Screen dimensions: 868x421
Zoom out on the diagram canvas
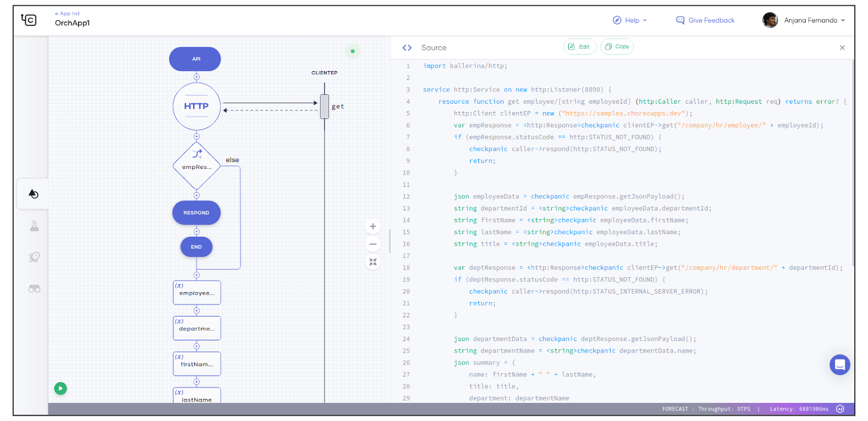point(372,244)
